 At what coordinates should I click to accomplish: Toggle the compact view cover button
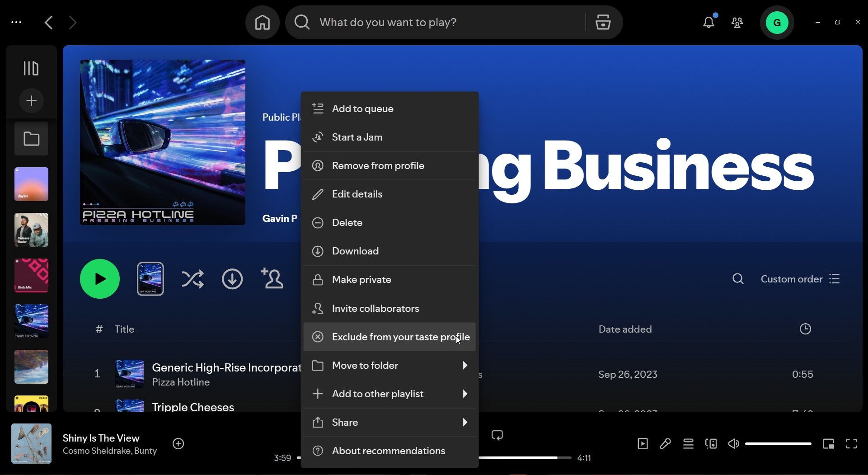point(150,279)
